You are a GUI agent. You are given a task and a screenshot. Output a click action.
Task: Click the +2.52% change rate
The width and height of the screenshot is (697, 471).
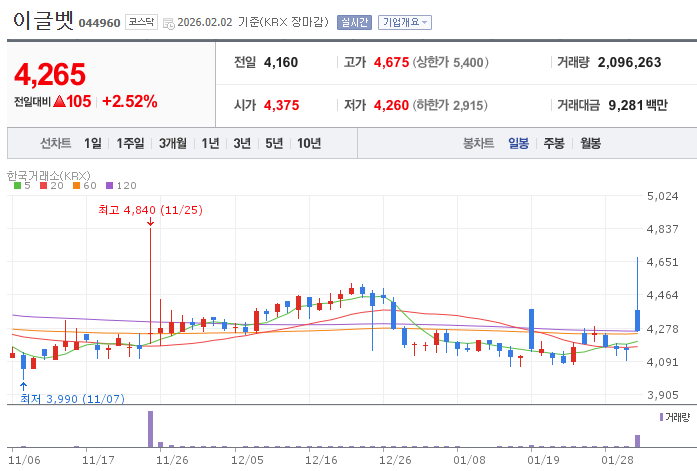point(130,101)
